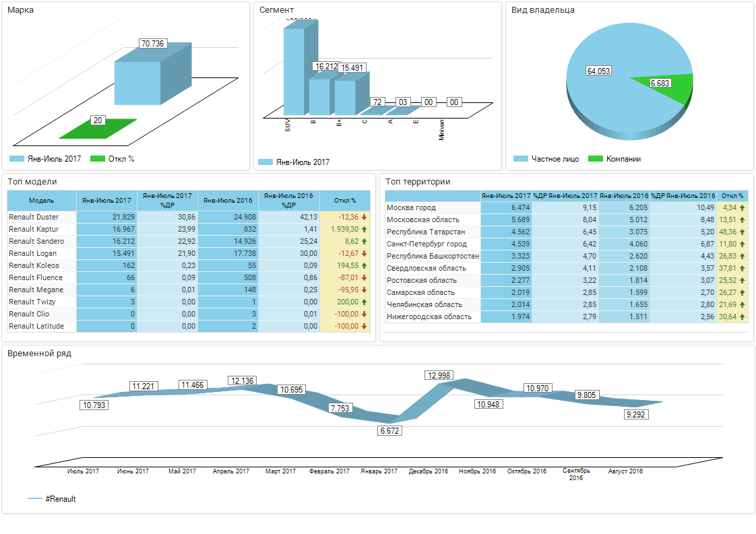Click the Республика Татарстан territory name

426,232
